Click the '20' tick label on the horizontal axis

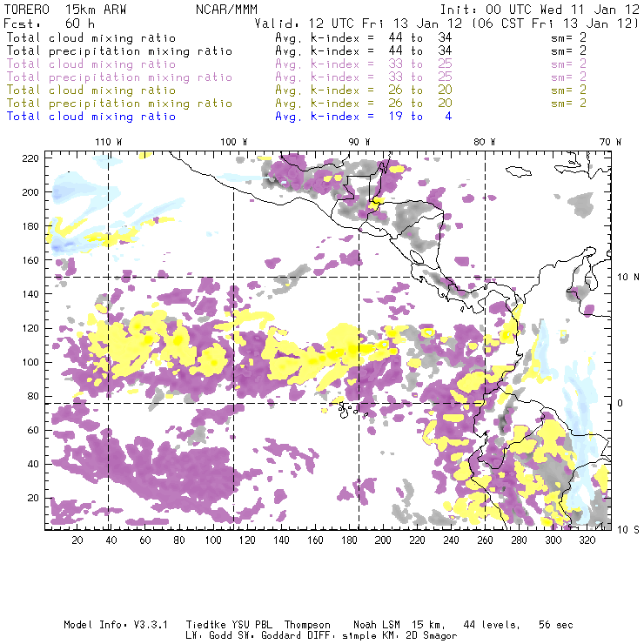click(77, 540)
